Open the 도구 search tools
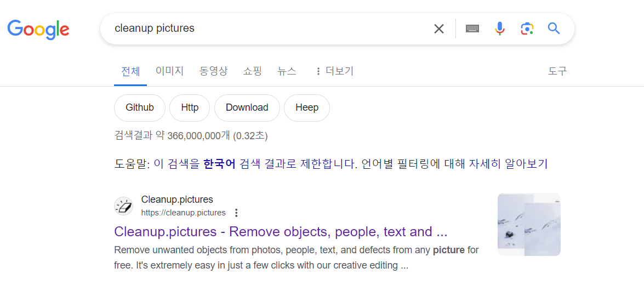 coord(557,71)
